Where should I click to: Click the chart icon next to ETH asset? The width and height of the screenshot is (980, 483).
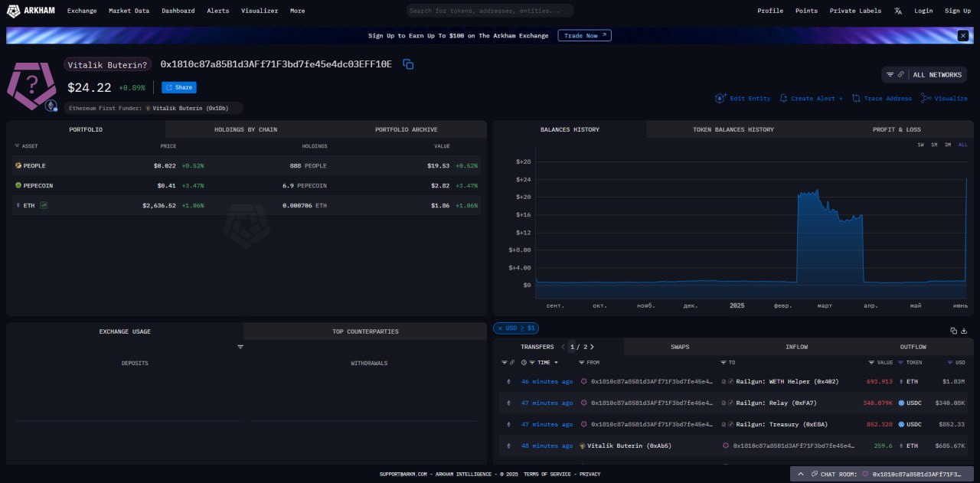pos(44,205)
